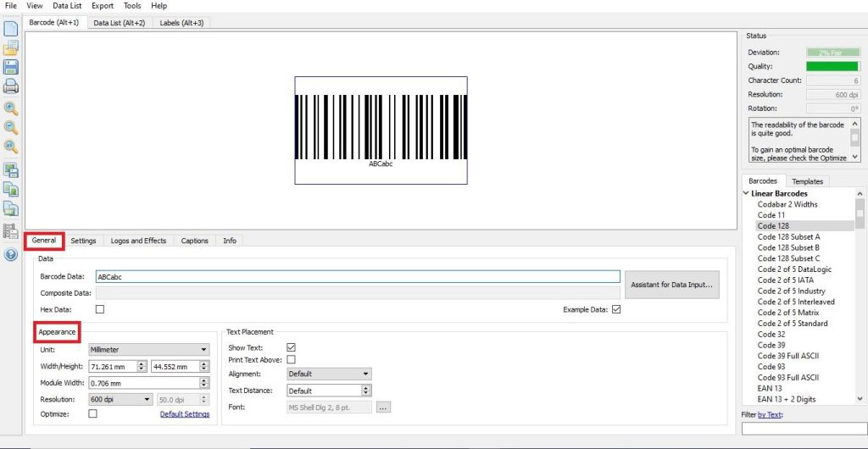
Task: Click the Open folder icon in left toolbar
Action: pyautogui.click(x=11, y=48)
